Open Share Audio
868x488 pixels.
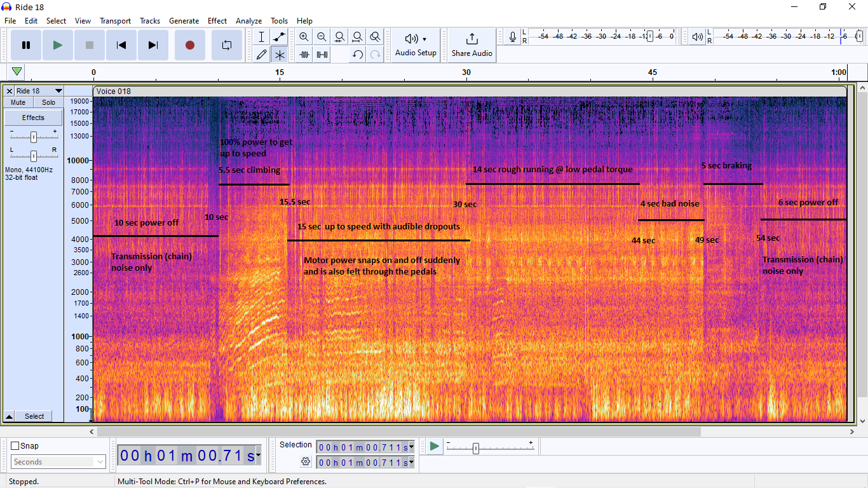coord(471,45)
